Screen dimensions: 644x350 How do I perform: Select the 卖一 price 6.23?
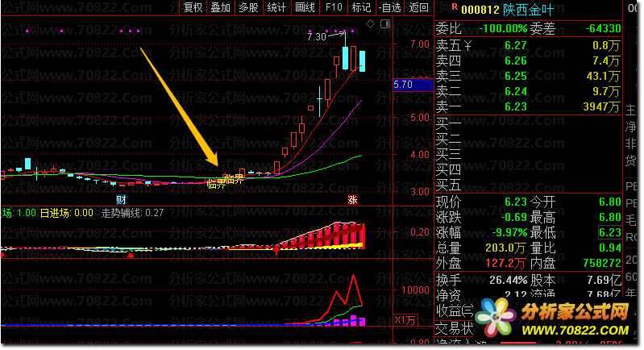tap(516, 106)
